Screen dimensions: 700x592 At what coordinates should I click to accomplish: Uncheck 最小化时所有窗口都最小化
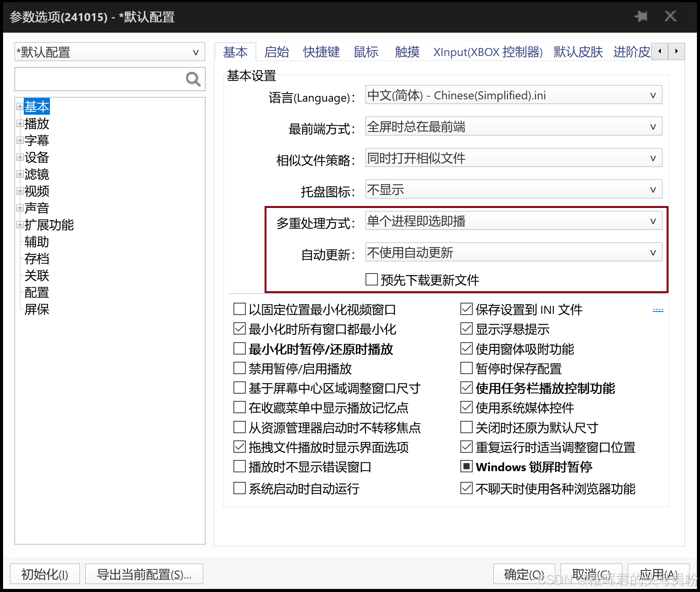coord(240,328)
